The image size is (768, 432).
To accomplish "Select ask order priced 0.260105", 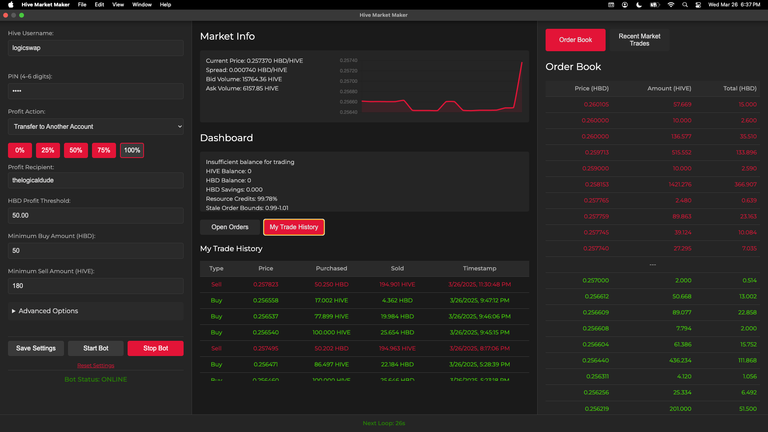I will (652, 104).
